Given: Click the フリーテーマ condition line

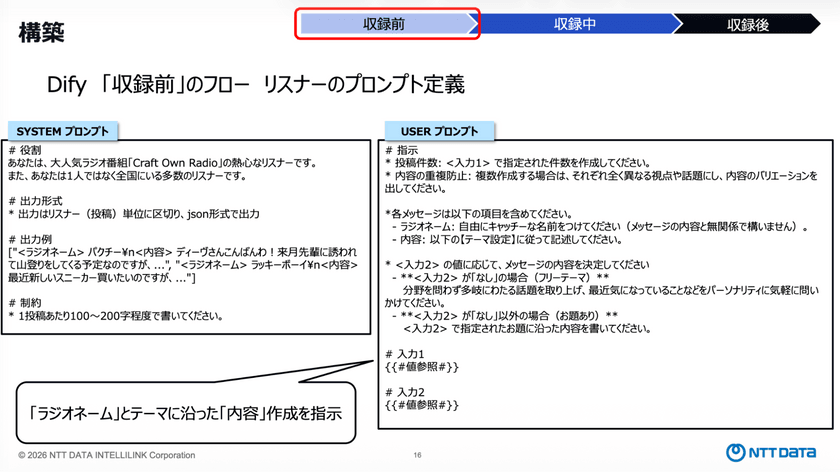Looking at the screenshot, I should [500, 278].
